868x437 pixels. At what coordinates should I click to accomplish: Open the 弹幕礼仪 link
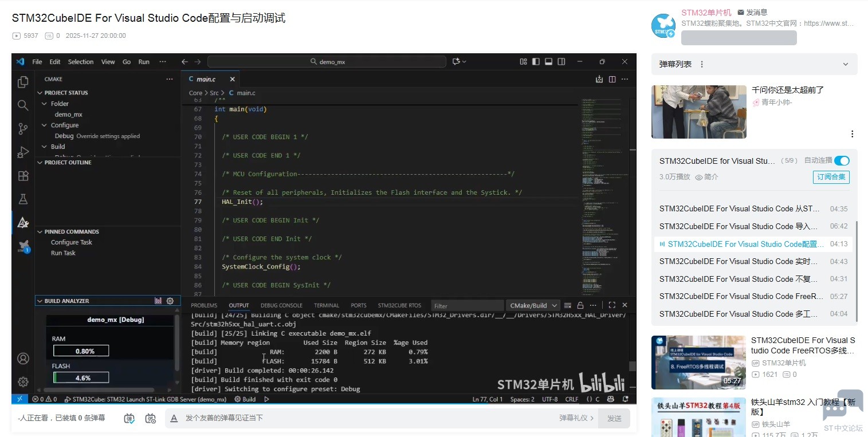click(577, 418)
